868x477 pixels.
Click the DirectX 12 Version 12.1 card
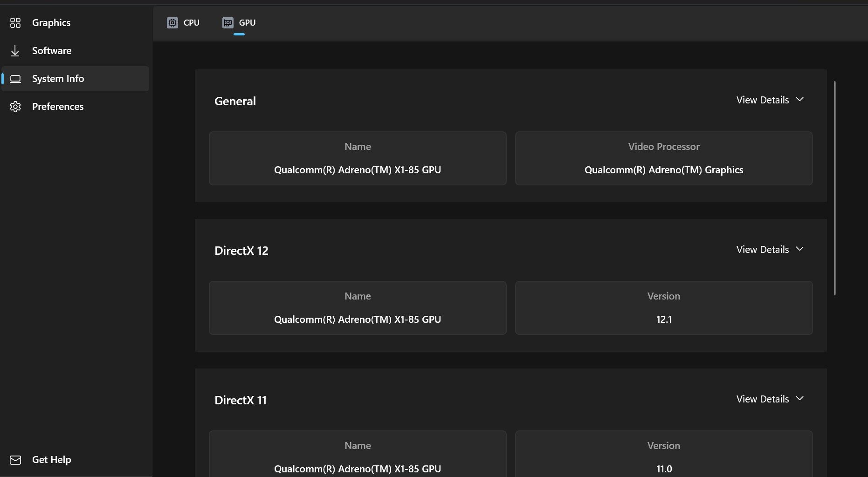663,307
